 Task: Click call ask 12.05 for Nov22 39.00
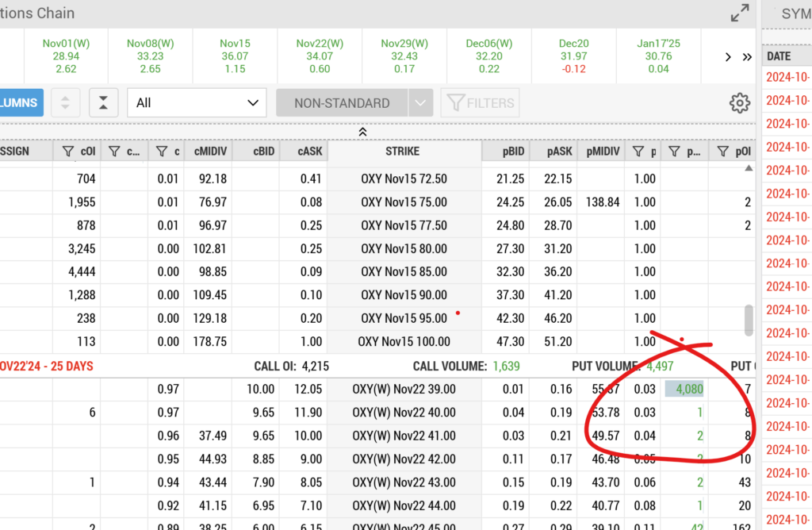[x=308, y=389]
